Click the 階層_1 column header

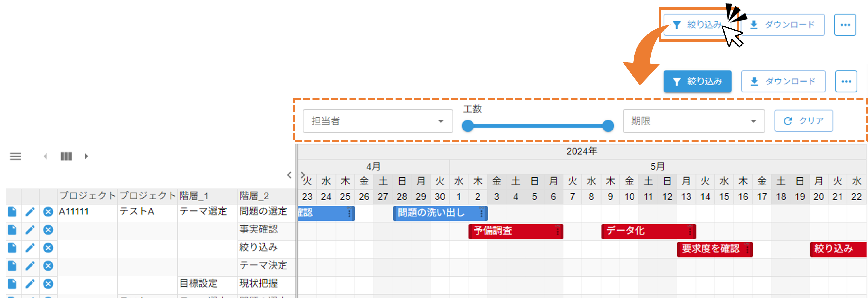click(208, 196)
